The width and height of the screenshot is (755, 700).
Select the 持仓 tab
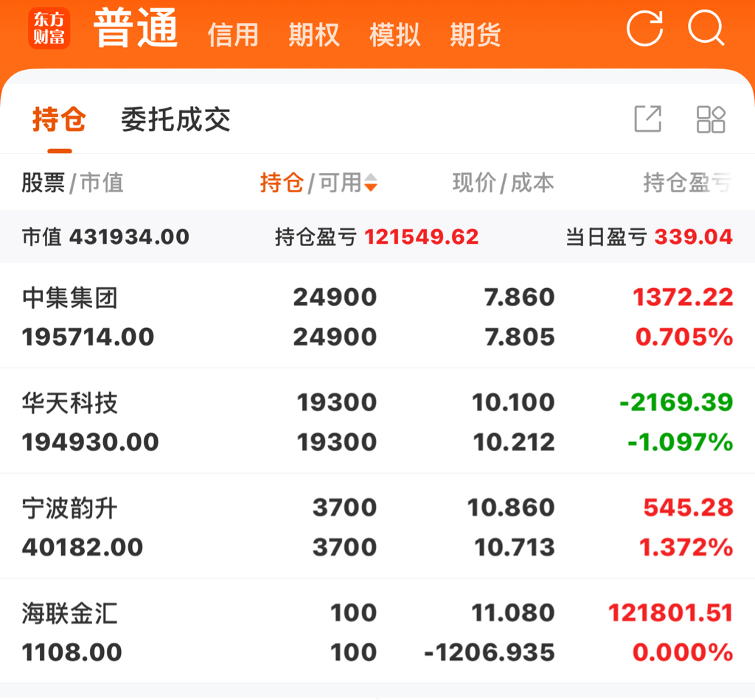[x=59, y=119]
